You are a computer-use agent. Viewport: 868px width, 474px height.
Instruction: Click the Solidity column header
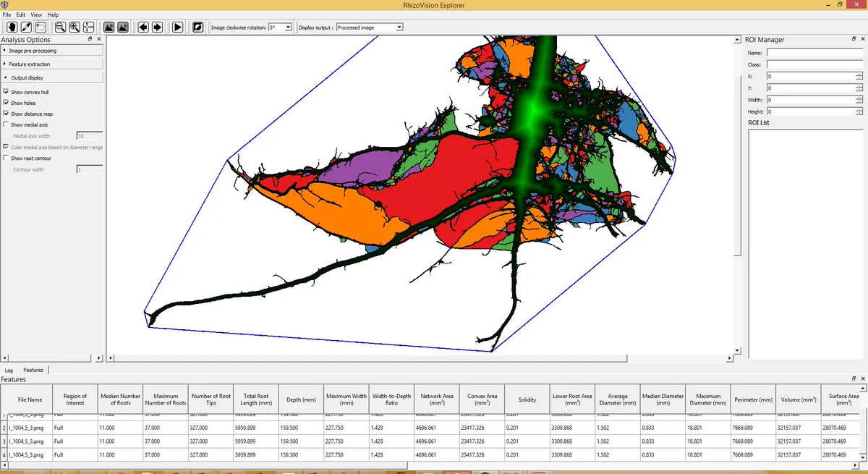(x=527, y=399)
